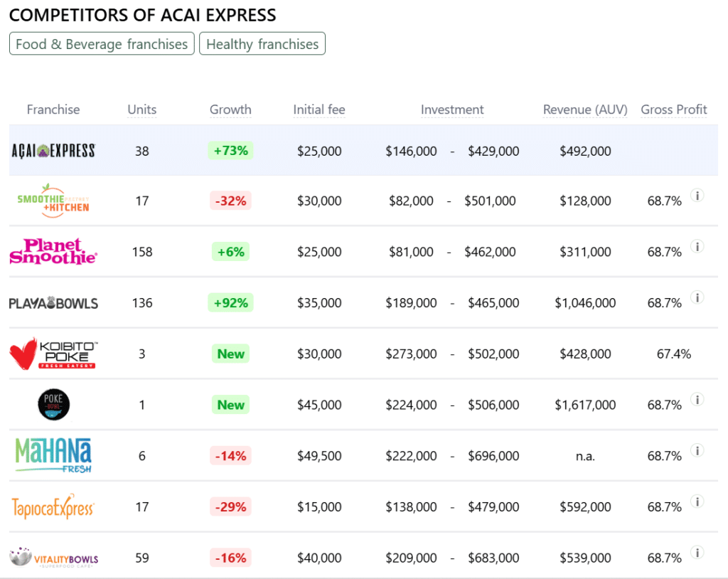Open Food & Beverage franchises tag
The height and width of the screenshot is (579, 728).
102,43
